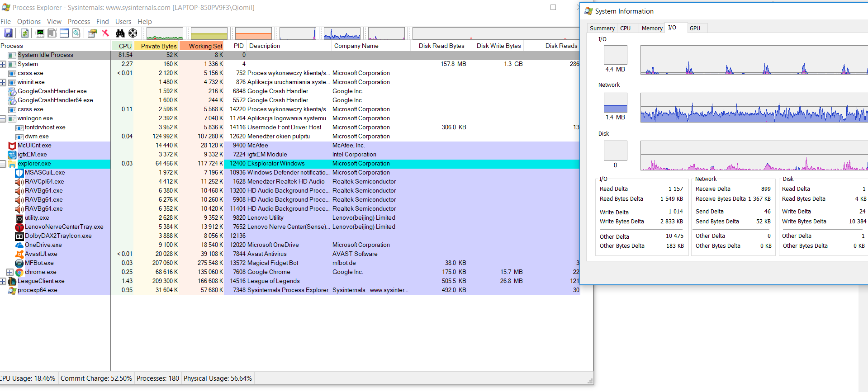This screenshot has width=868, height=392.
Task: Click the green CPU usage mini graph in the toolbar
Action: coord(165,33)
